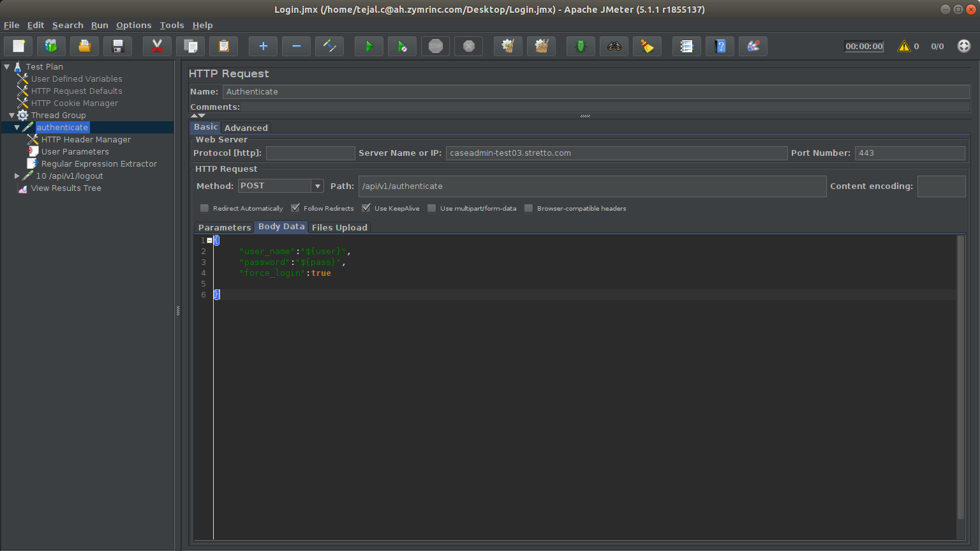Viewport: 980px width, 551px height.
Task: Open the Options menu
Action: coord(134,26)
